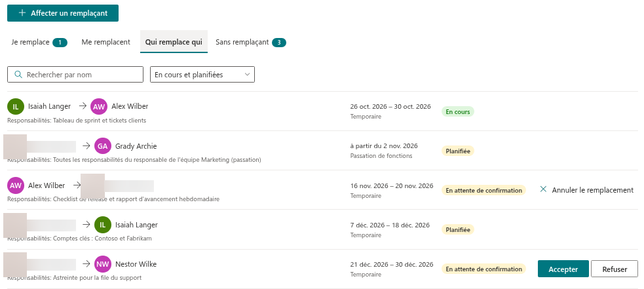Click En attente de confirmation badge in 16 nov. row

484,190
